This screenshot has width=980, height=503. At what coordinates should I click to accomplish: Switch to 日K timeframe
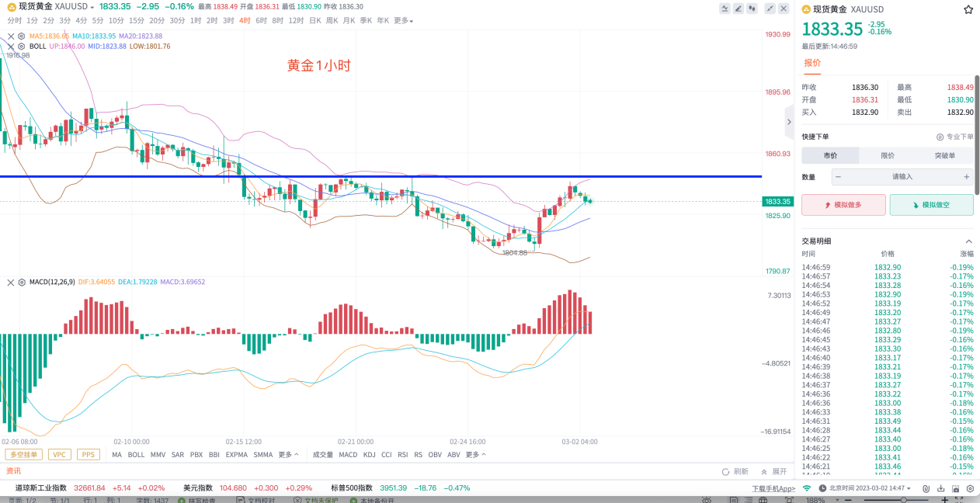coord(315,20)
